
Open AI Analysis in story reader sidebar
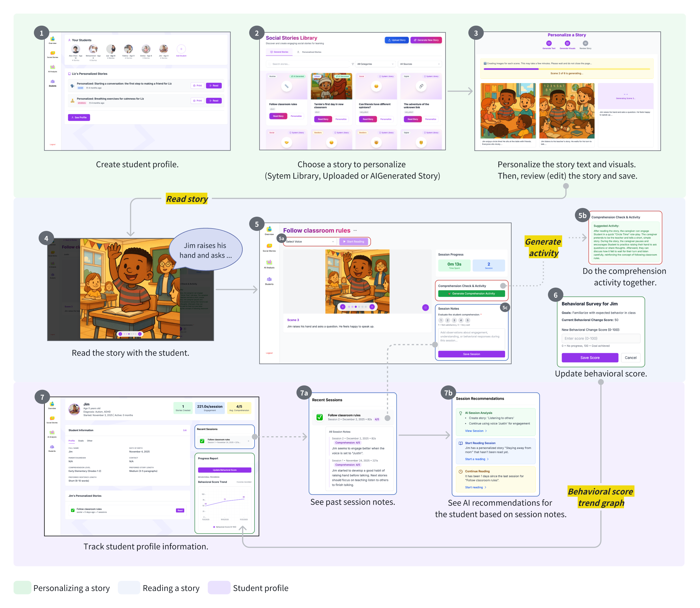tap(269, 263)
